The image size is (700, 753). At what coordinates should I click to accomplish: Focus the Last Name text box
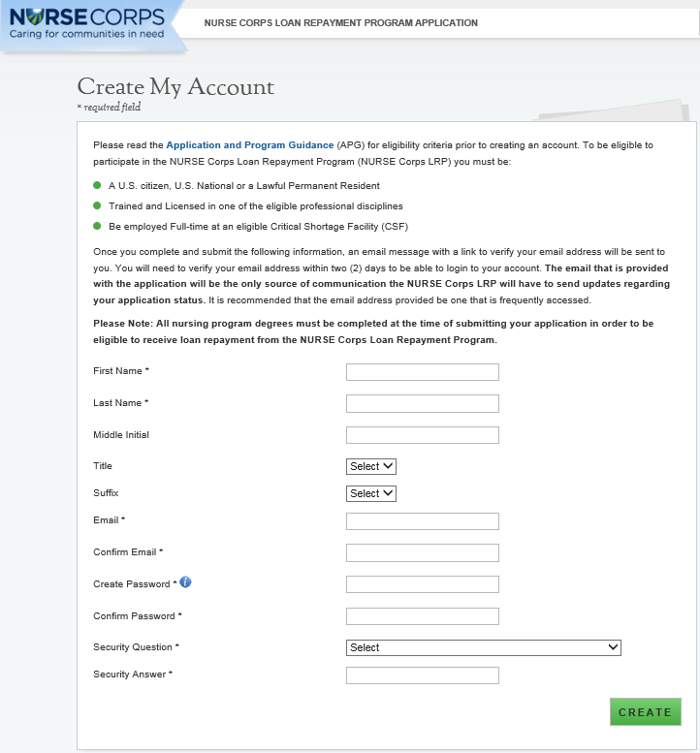pos(422,403)
